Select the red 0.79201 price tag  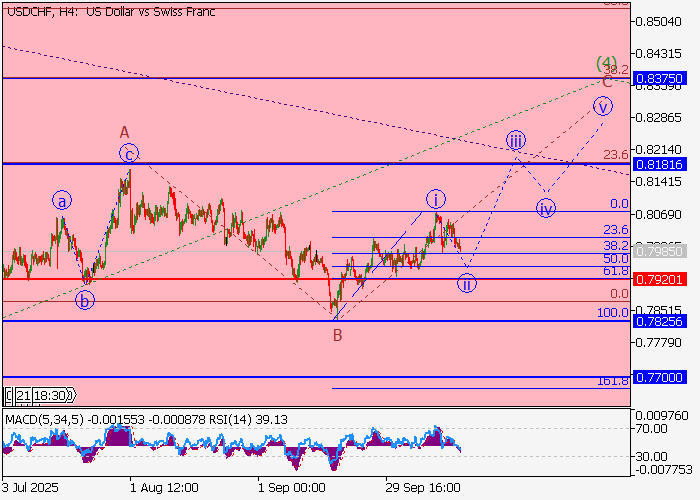coord(664,279)
